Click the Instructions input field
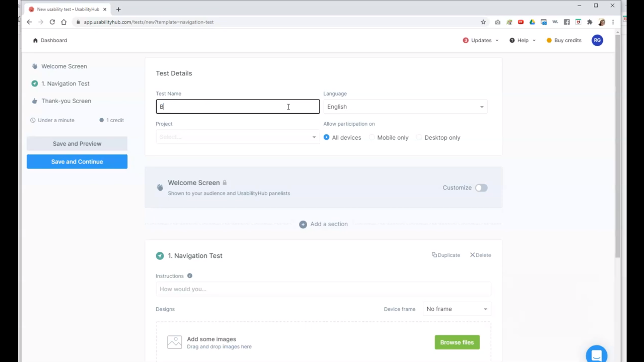Screen dimensions: 644x362 tap(323, 289)
